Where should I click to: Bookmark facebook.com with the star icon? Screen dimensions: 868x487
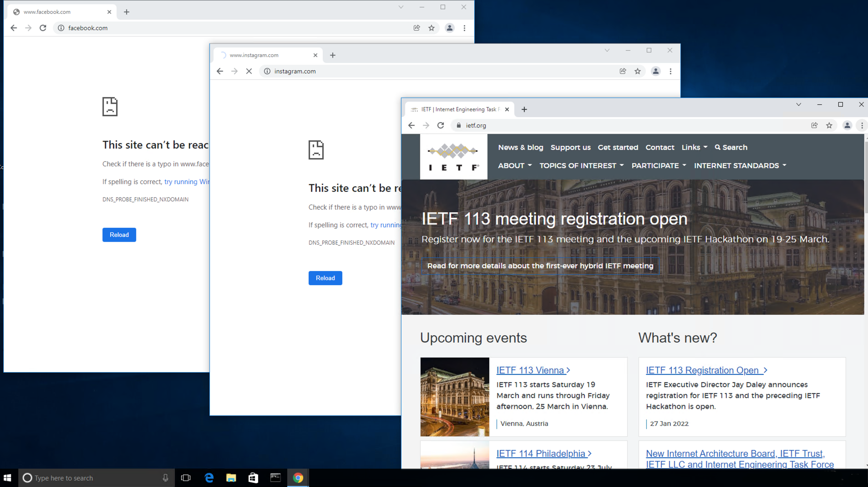pyautogui.click(x=431, y=28)
